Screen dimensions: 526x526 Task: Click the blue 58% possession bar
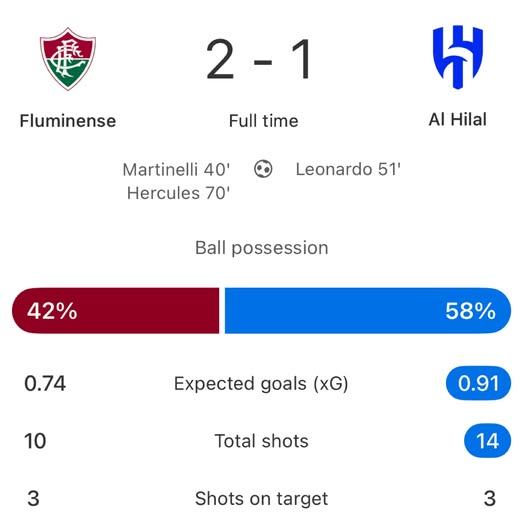point(368,311)
